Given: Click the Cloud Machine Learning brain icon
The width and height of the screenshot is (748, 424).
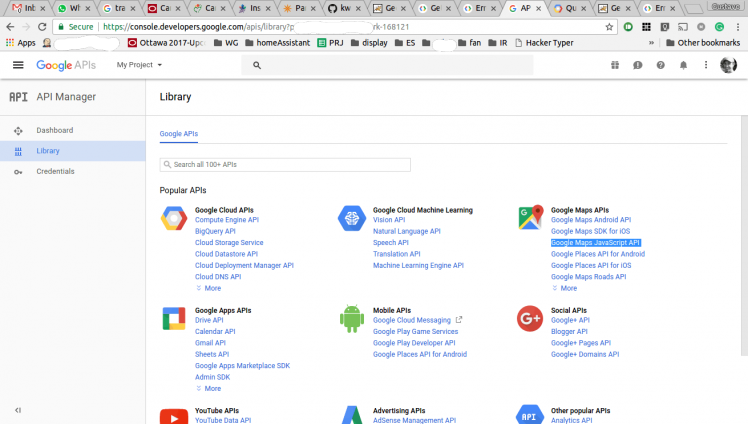Looking at the screenshot, I should [x=352, y=218].
